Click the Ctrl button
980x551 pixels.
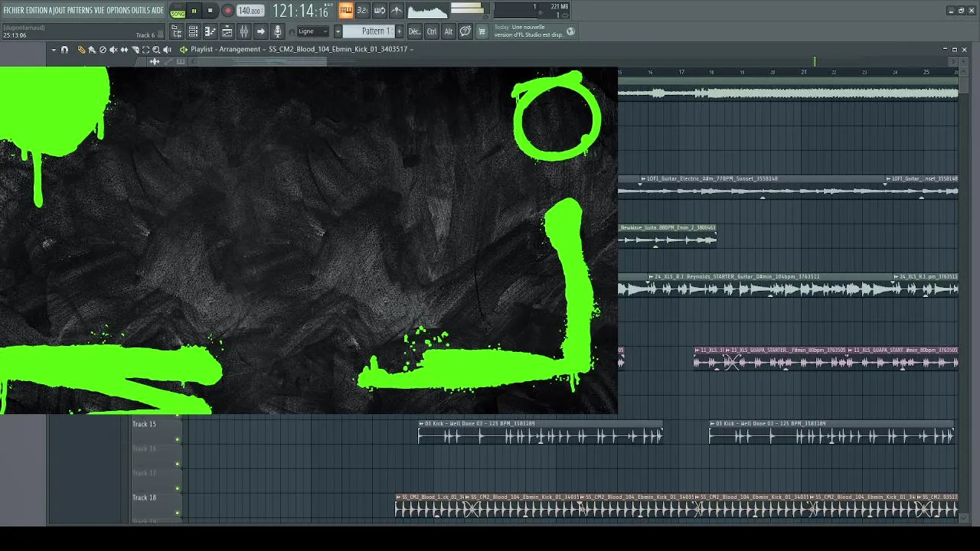(x=432, y=31)
